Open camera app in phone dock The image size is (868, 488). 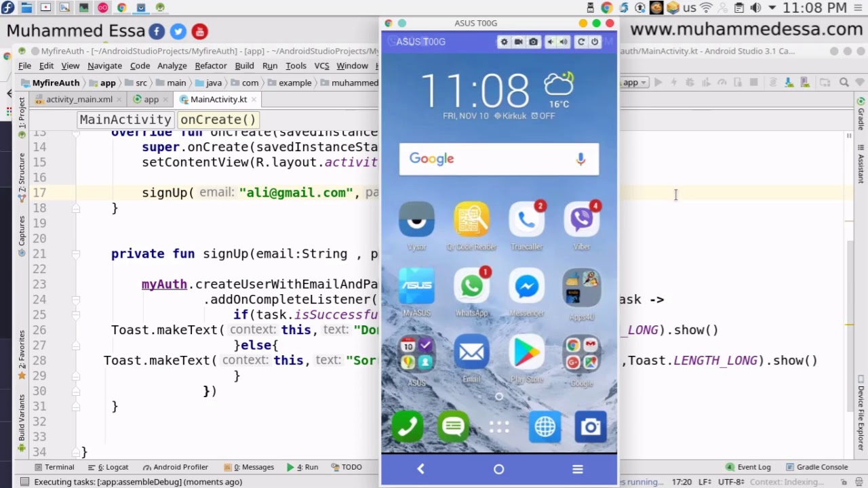[x=591, y=426]
